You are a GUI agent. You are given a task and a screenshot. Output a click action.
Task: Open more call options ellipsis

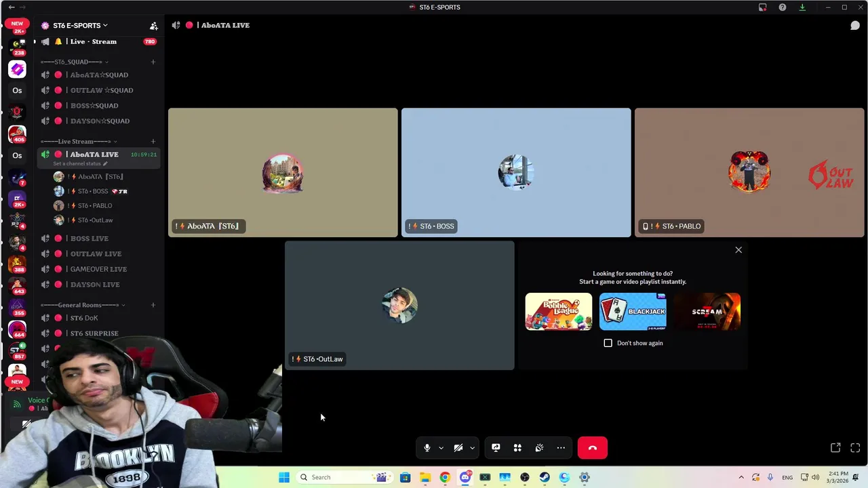[561, 448]
